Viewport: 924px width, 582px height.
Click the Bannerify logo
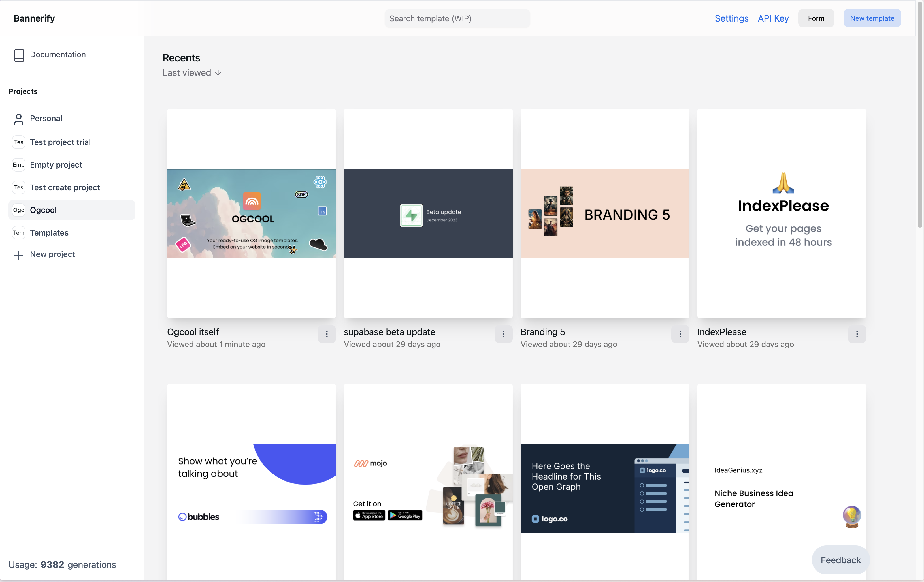tap(34, 18)
